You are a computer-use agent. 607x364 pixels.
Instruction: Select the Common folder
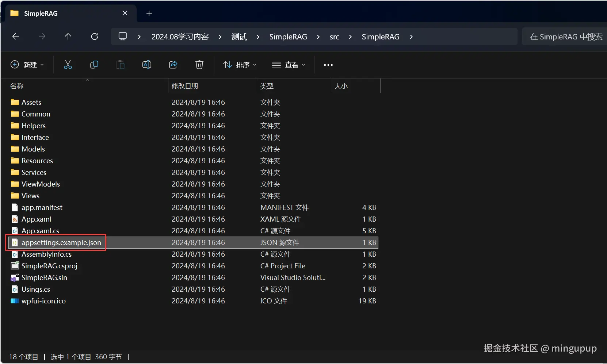tap(36, 114)
